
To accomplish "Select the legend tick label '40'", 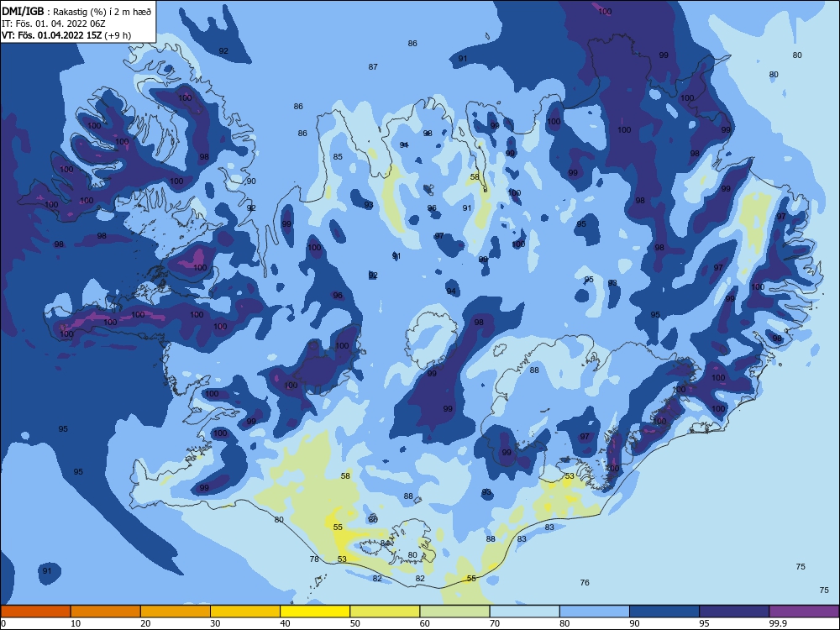I will coord(286,623).
